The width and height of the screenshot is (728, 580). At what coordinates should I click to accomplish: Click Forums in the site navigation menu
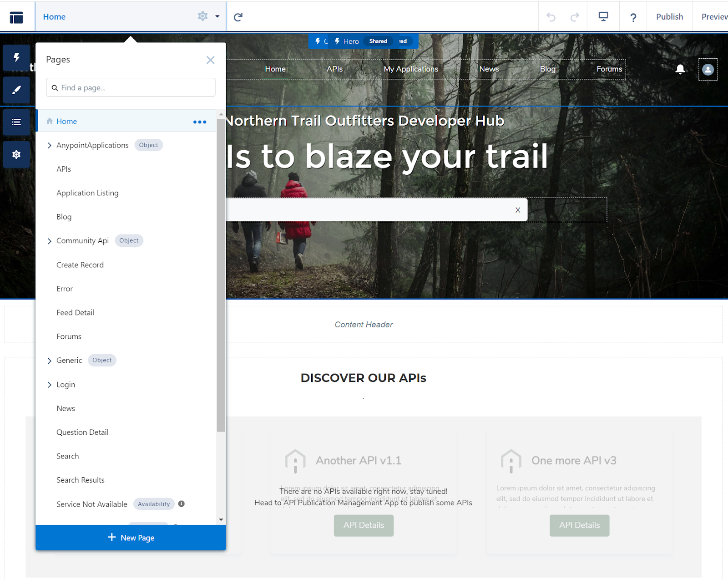(609, 69)
